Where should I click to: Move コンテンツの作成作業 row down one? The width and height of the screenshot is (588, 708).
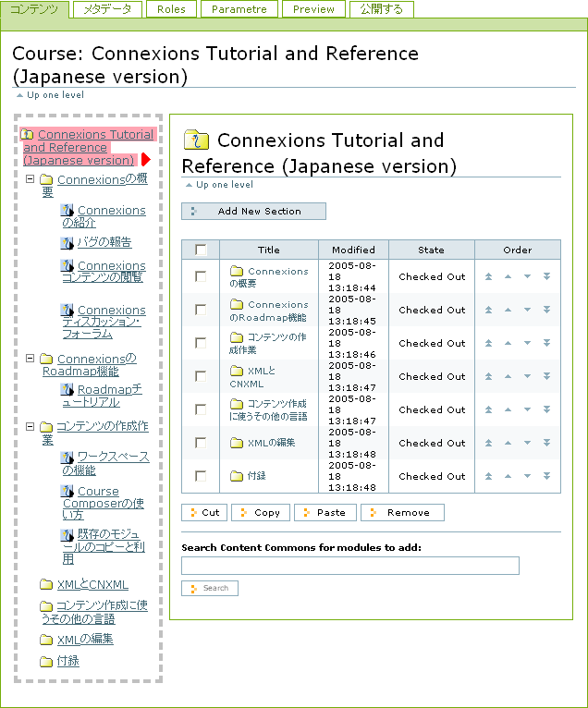pos(528,343)
